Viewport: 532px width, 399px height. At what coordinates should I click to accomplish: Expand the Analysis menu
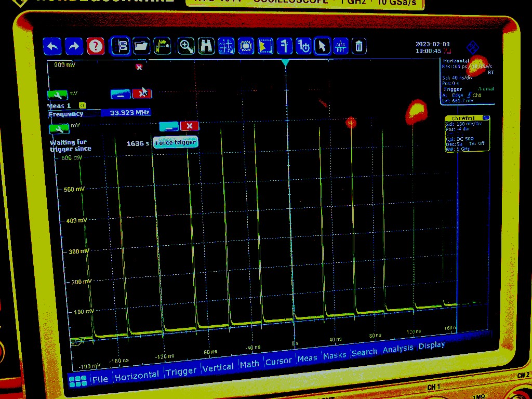[x=397, y=349]
